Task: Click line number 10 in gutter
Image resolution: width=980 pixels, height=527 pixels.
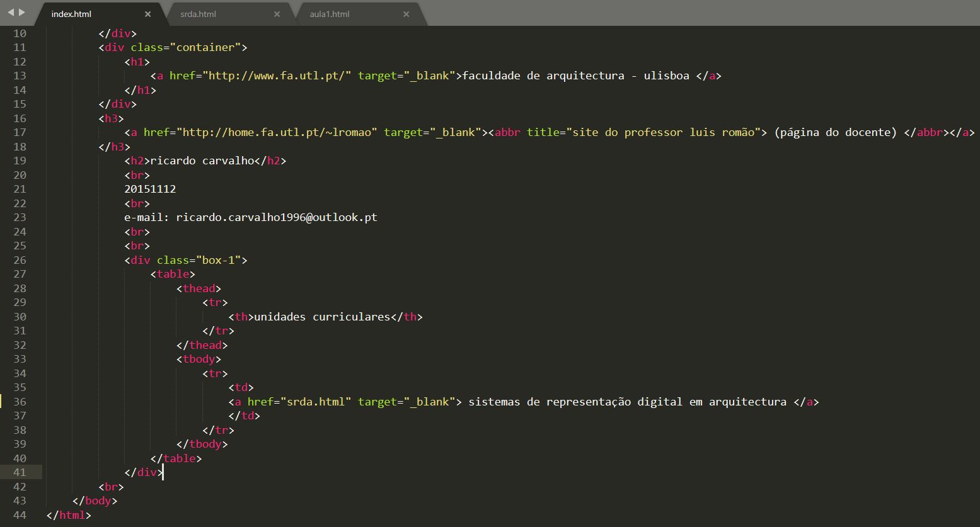Action: coord(20,33)
